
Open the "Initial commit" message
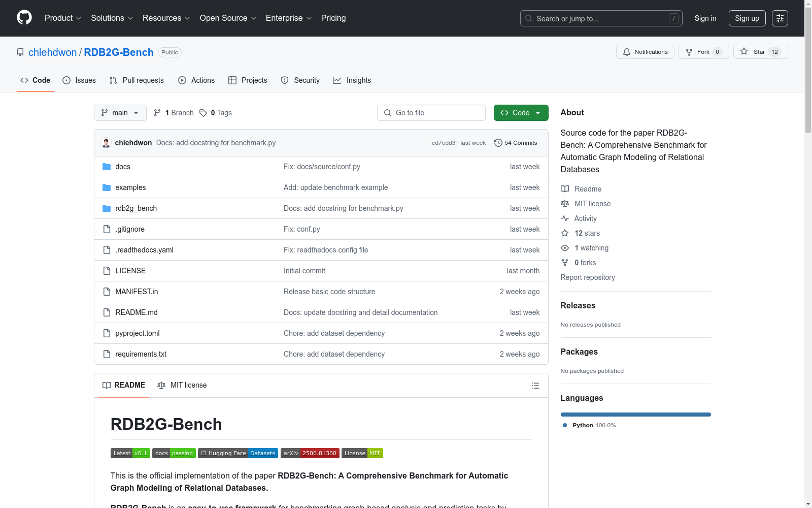(304, 271)
